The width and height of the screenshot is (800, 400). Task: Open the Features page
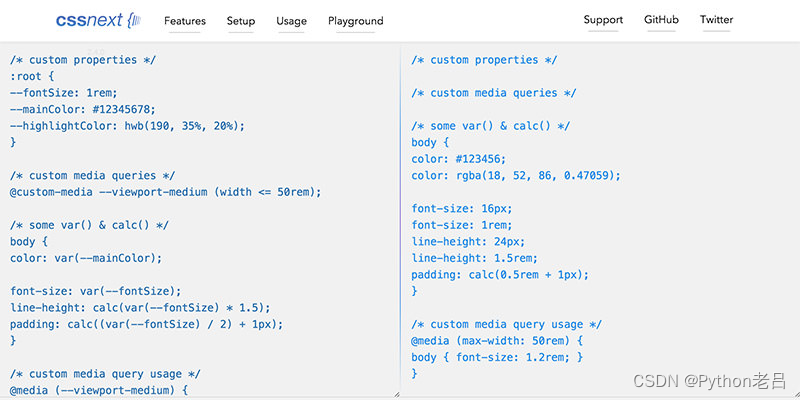(185, 21)
